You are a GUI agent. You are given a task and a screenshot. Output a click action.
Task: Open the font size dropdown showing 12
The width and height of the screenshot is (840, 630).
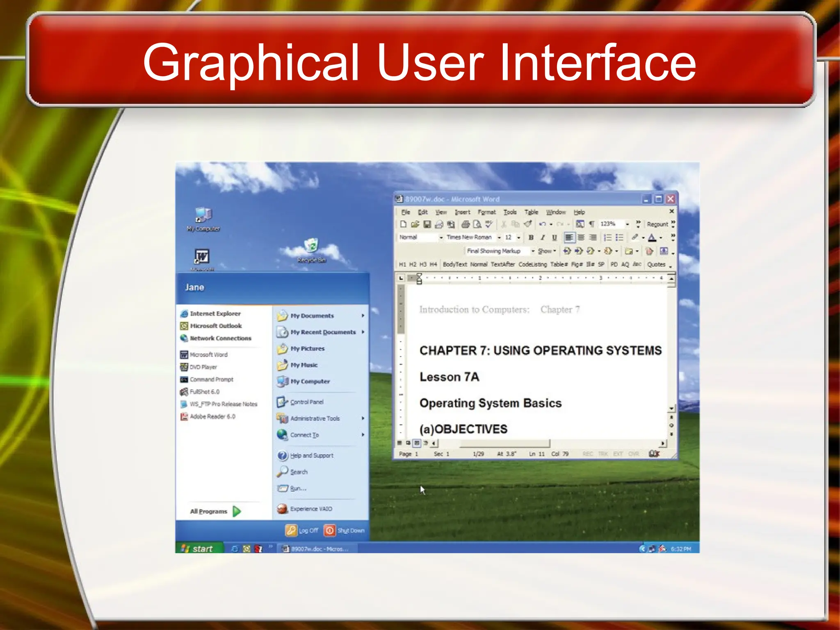(519, 237)
